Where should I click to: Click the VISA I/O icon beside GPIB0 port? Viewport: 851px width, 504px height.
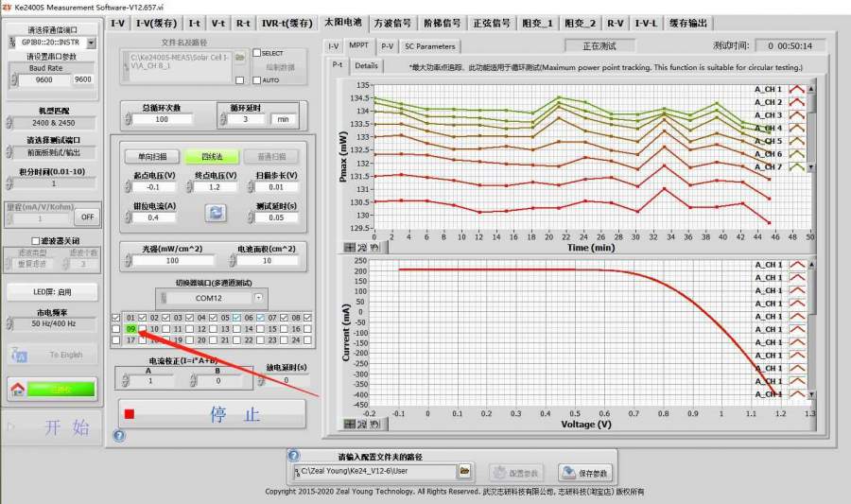point(12,43)
